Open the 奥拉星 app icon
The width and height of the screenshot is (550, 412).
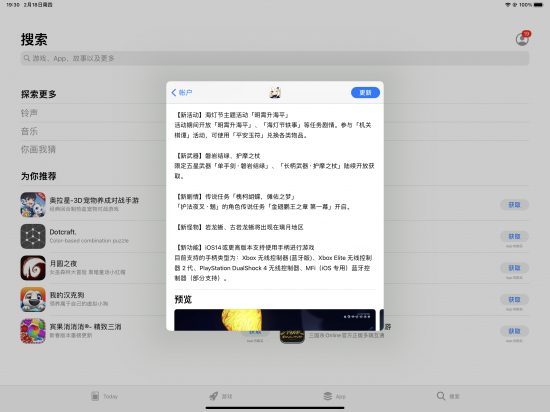pos(33,204)
